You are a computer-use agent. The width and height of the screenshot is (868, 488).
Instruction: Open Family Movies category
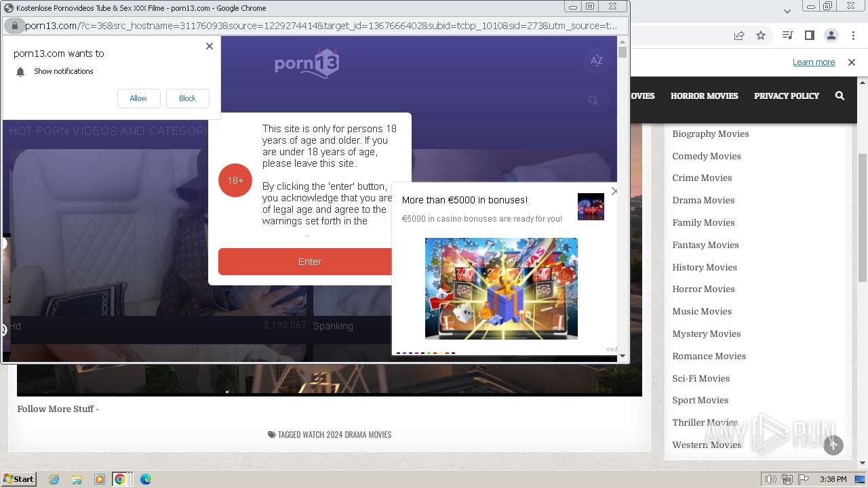pyautogui.click(x=703, y=222)
